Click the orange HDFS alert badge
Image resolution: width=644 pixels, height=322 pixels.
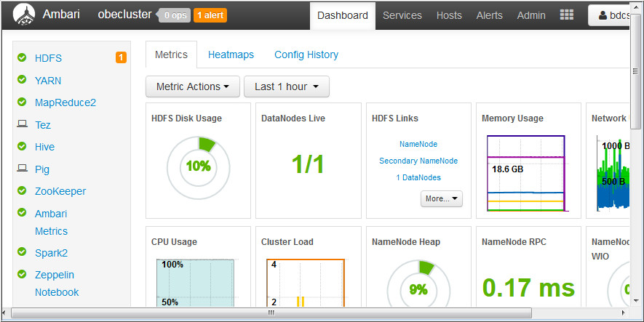pyautogui.click(x=121, y=57)
